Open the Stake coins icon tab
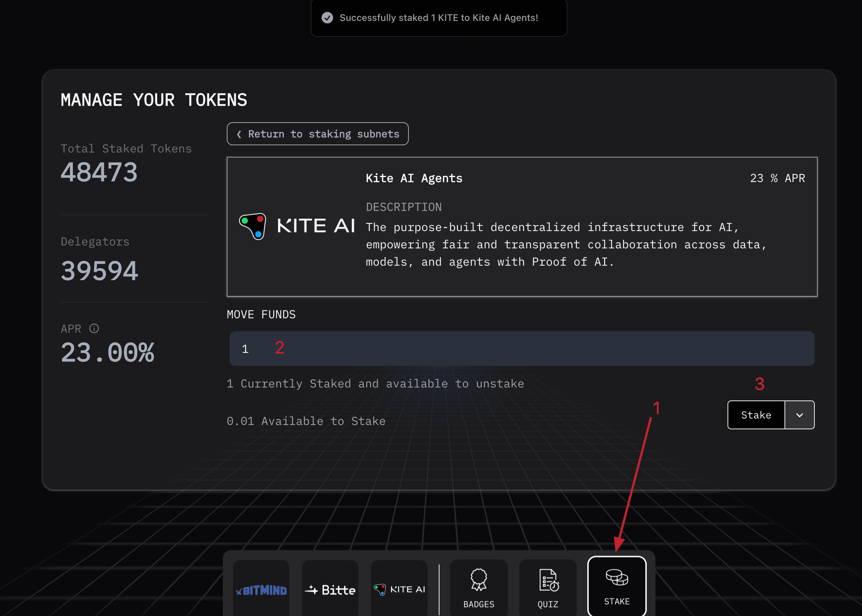 click(616, 577)
